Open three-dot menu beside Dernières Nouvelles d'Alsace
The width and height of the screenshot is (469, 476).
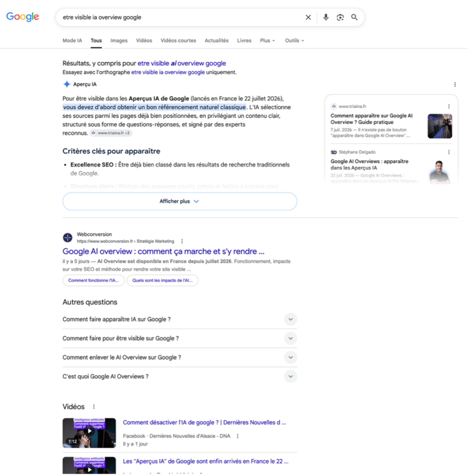click(238, 437)
